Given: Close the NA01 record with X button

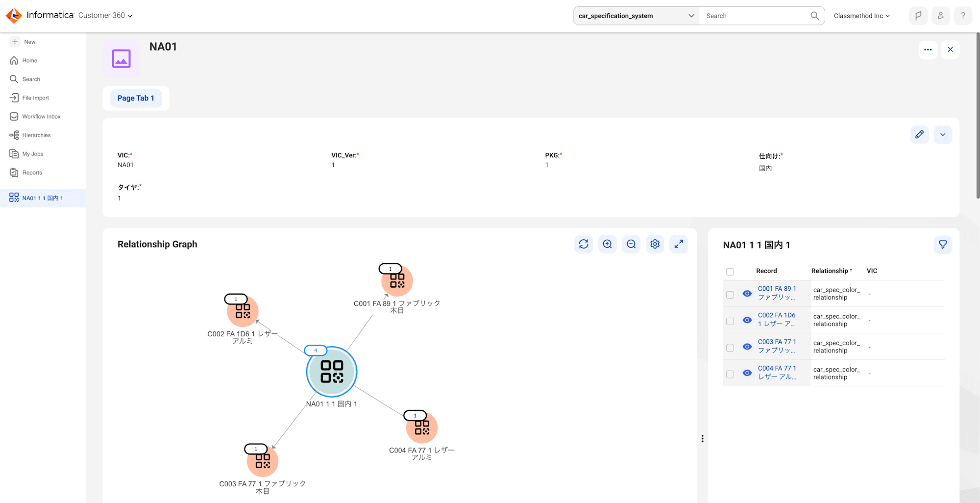Looking at the screenshot, I should (950, 50).
